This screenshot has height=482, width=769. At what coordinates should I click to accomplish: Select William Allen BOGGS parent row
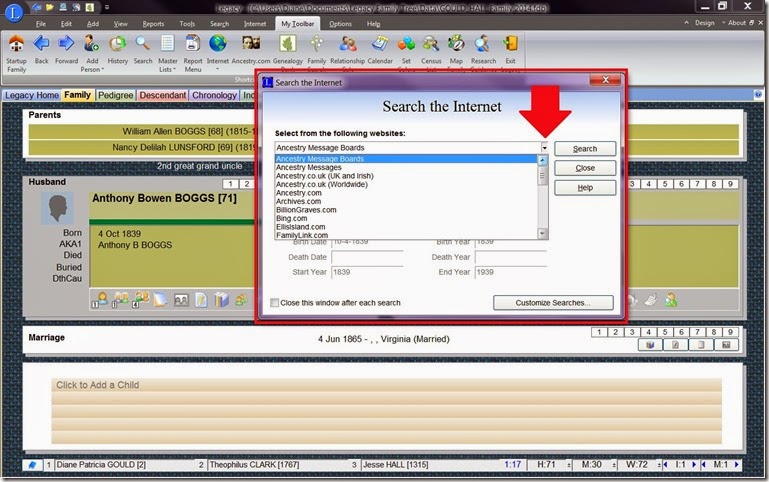142,131
